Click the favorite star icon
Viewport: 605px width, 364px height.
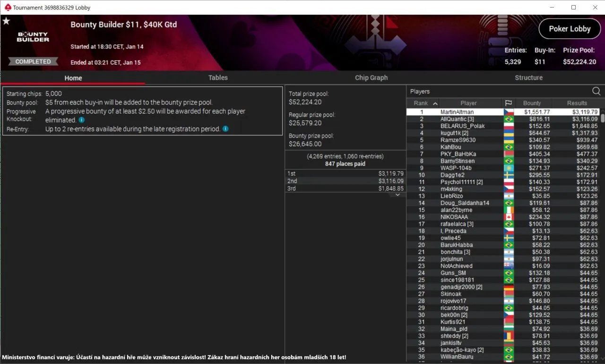coord(6,21)
